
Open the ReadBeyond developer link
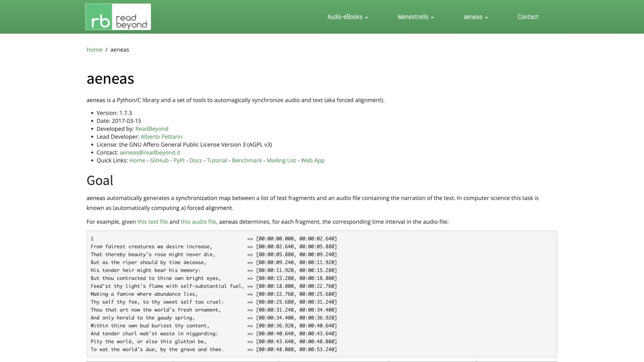click(152, 129)
